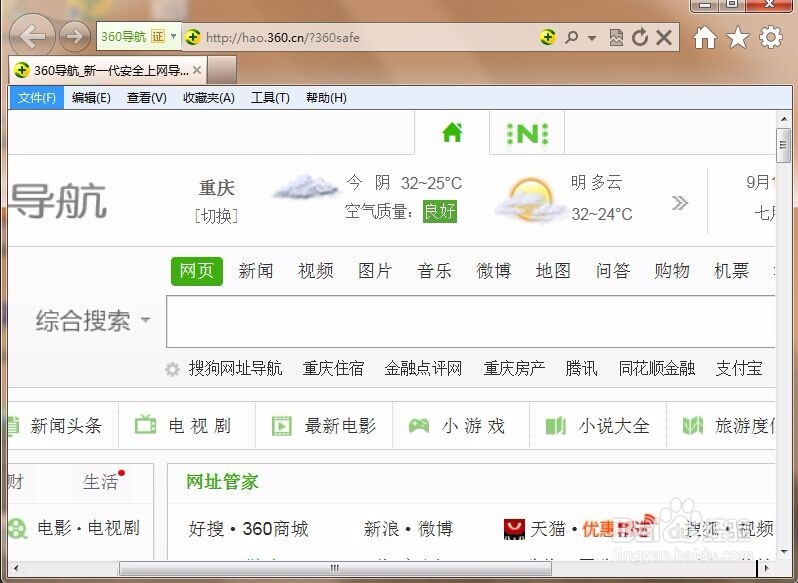Viewport: 798px width, 583px height.
Task: Refresh the page with the reload icon
Action: (640, 37)
